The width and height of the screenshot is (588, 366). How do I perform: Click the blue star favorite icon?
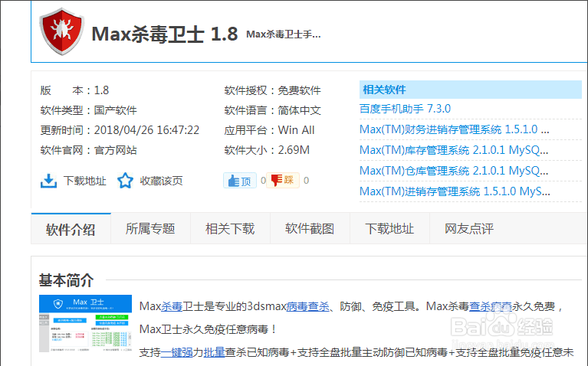(125, 181)
